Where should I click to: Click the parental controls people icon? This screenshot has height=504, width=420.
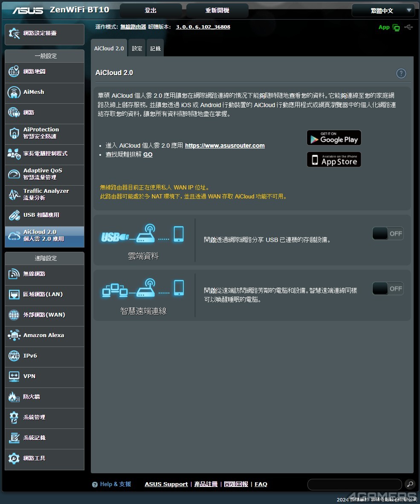click(x=14, y=154)
